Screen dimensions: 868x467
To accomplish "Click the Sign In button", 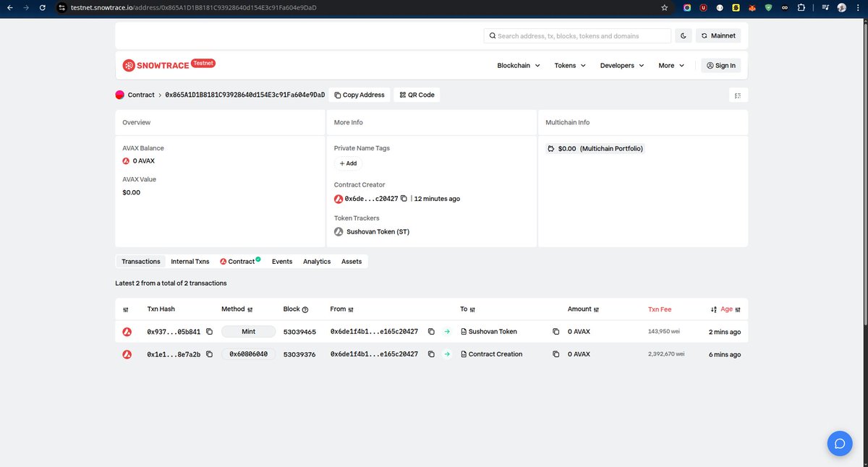I will [x=720, y=65].
